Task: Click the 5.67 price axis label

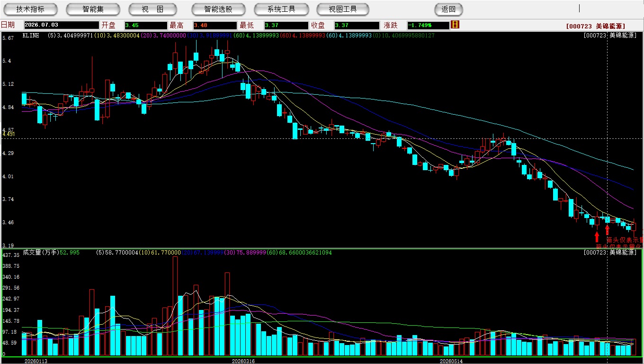Action: (x=8, y=38)
